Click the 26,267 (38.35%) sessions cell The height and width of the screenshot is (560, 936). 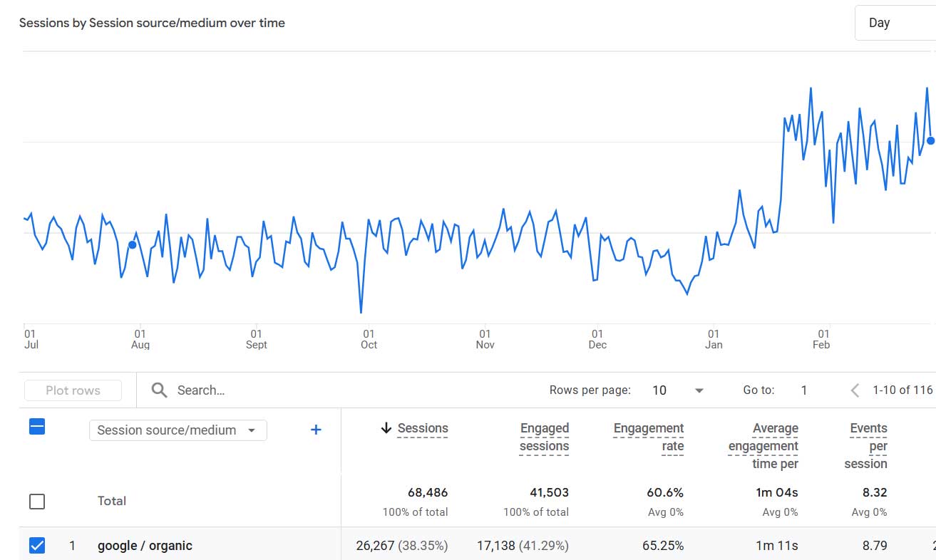tap(402, 546)
